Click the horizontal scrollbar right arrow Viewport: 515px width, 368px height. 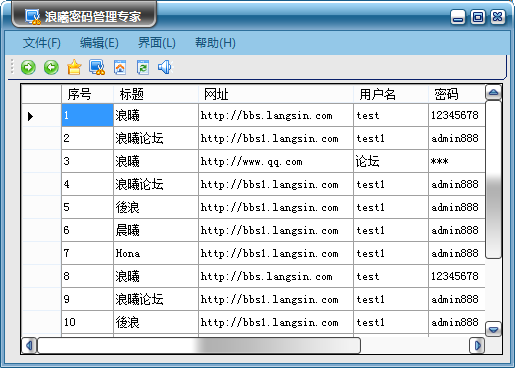477,345
